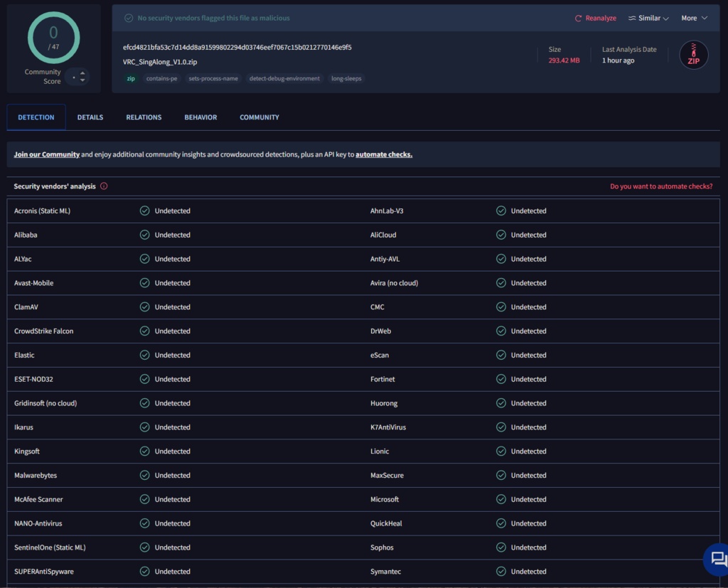
Task: Click the file hash efcd4821bfa53c...
Action: (x=237, y=48)
